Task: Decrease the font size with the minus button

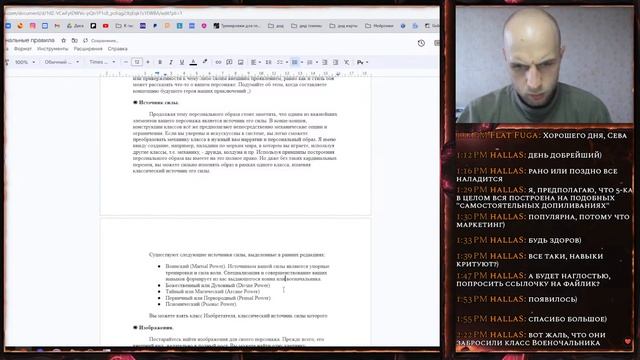Action: tap(126, 62)
